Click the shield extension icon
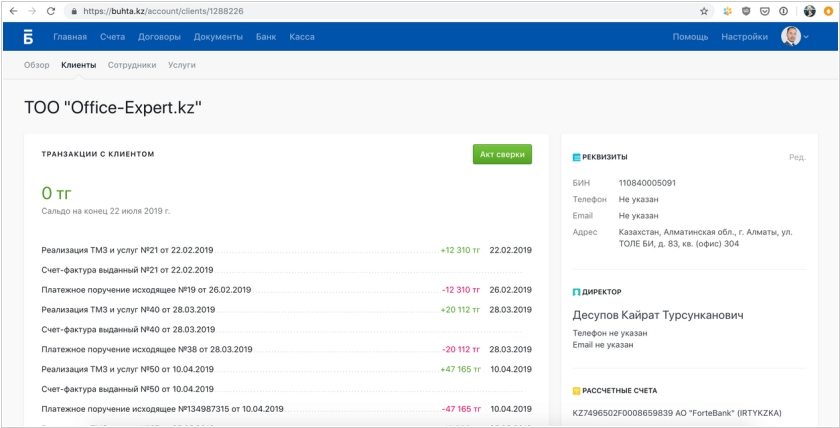The image size is (840, 428). pyautogui.click(x=746, y=11)
